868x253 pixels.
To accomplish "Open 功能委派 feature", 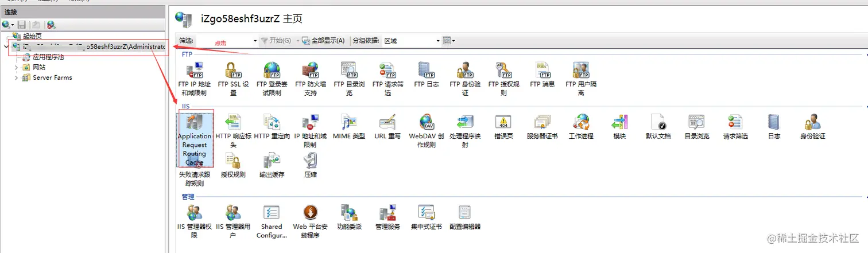I will (349, 217).
